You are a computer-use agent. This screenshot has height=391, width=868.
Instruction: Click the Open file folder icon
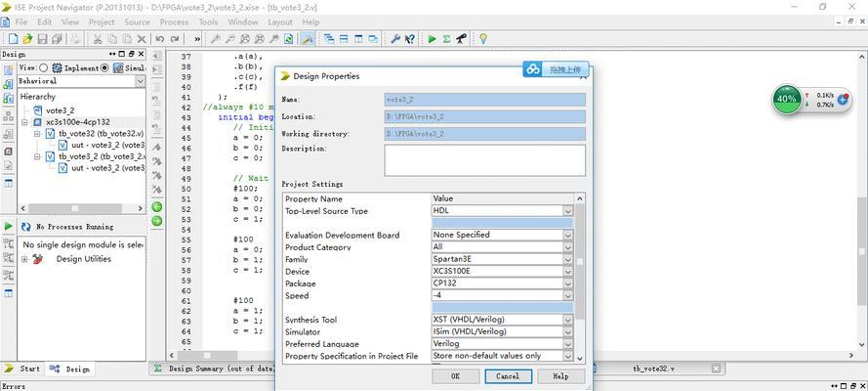point(27,39)
